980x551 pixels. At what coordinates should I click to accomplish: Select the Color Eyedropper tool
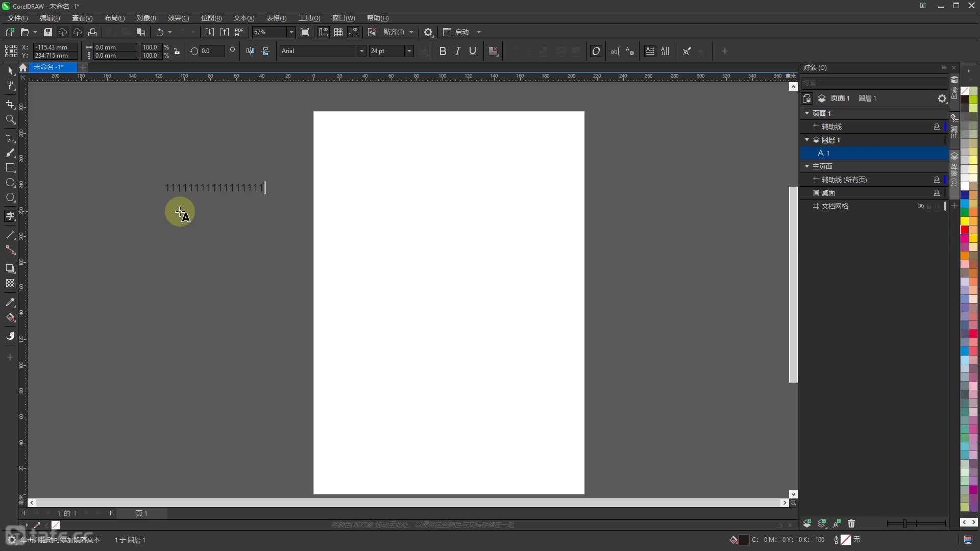click(x=10, y=303)
